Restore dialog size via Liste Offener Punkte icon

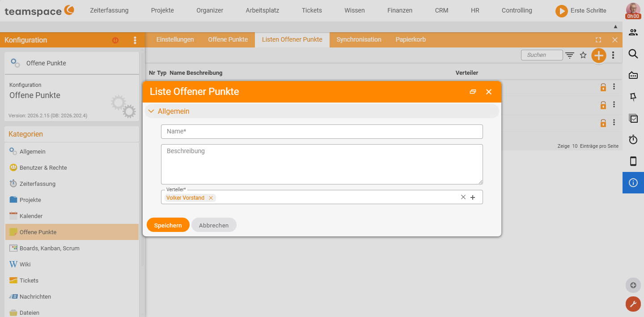pyautogui.click(x=473, y=92)
